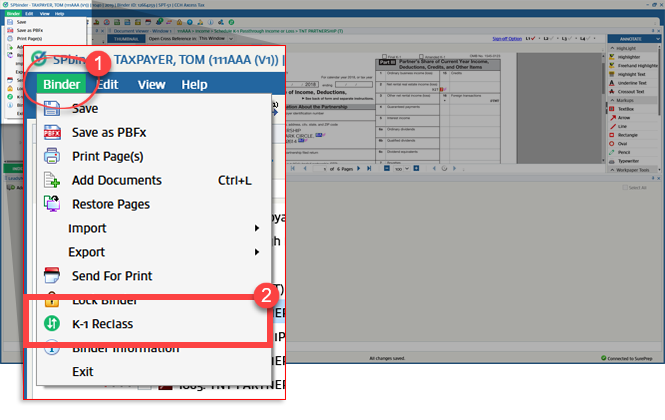Jump to last page in document viewer
The image size is (665, 420).
click(x=369, y=168)
